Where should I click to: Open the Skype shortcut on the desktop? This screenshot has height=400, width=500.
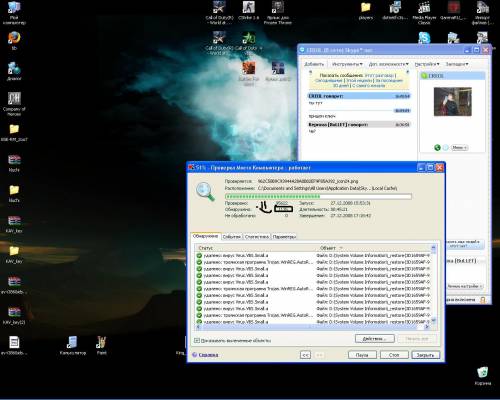tap(424, 38)
